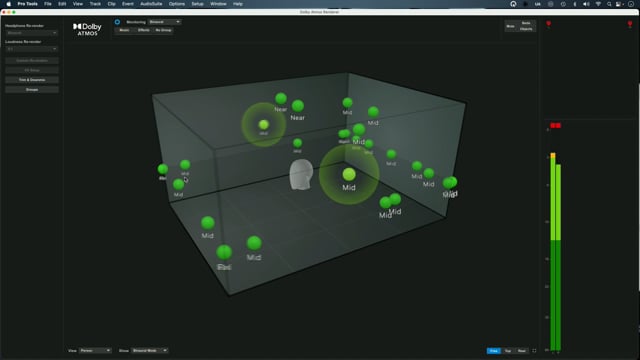This screenshot has height=360, width=640.
Task: Click the right loudness meter bar
Action: click(x=558, y=257)
